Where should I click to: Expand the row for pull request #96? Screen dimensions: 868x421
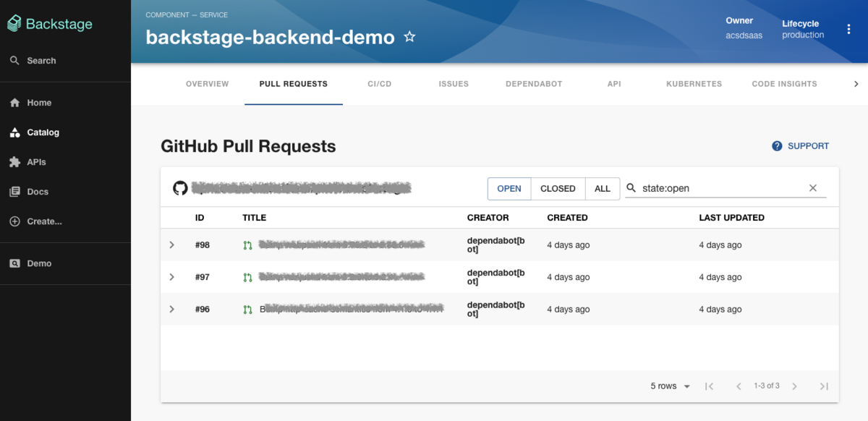click(x=171, y=309)
